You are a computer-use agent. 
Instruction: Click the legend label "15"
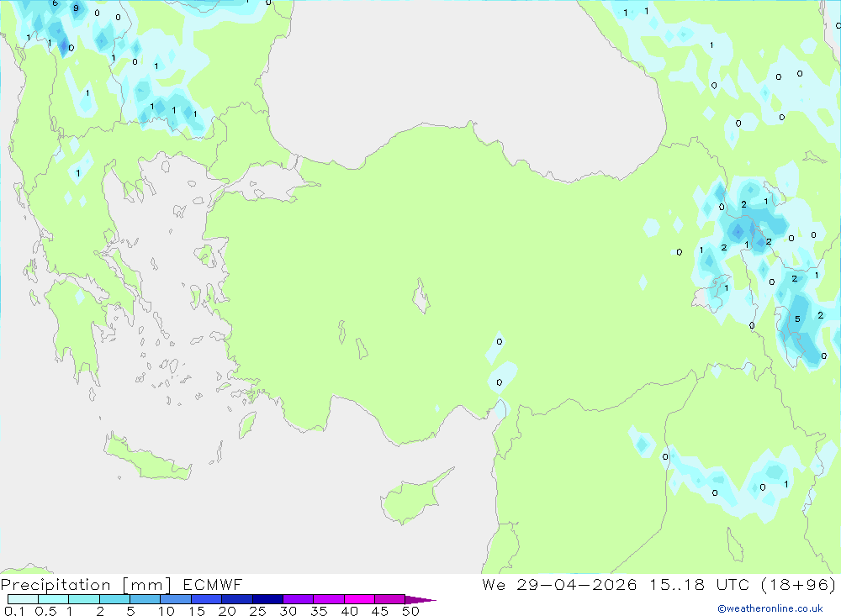tap(196, 611)
